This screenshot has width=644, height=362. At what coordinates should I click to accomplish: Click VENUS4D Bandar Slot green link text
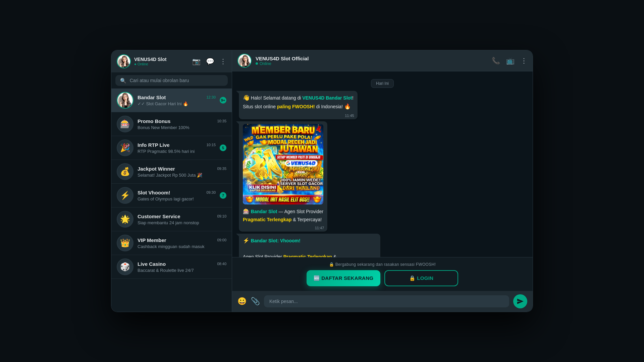[x=327, y=98]
